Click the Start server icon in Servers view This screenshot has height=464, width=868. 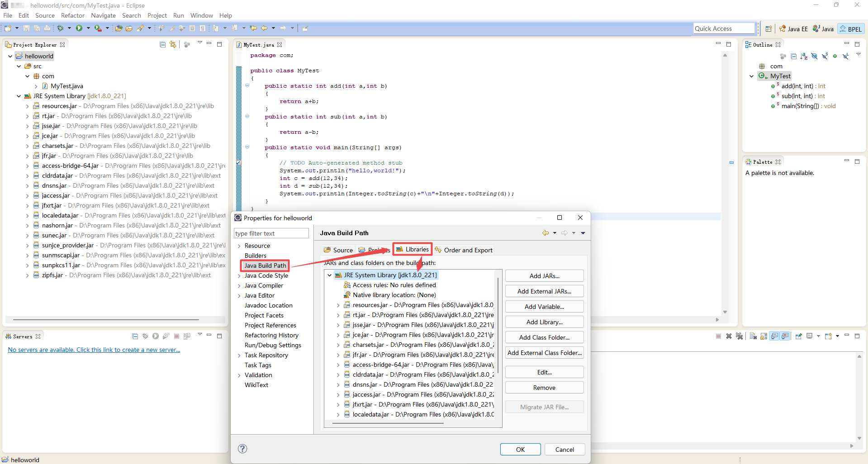click(x=156, y=336)
